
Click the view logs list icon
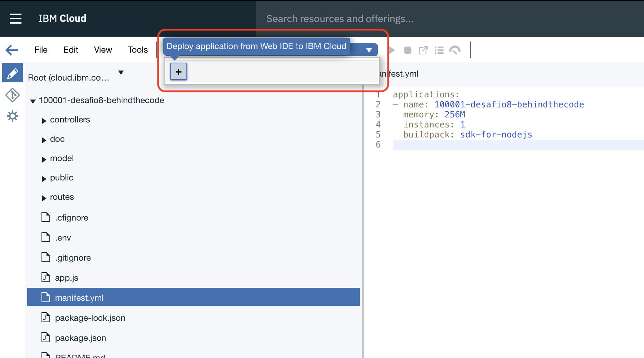439,50
